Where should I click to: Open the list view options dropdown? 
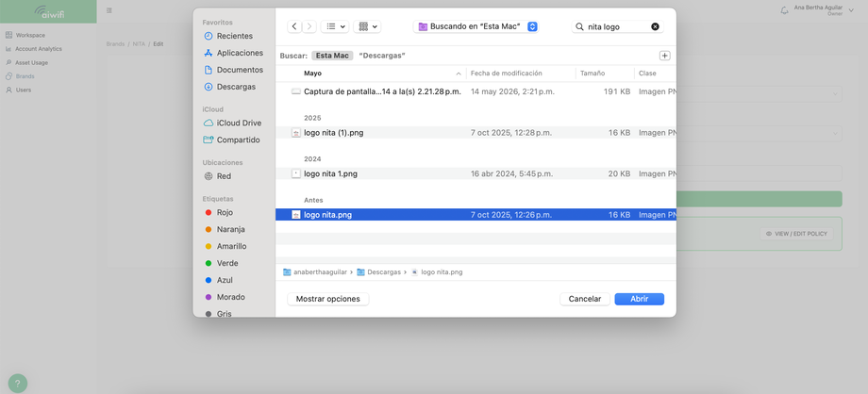(335, 26)
